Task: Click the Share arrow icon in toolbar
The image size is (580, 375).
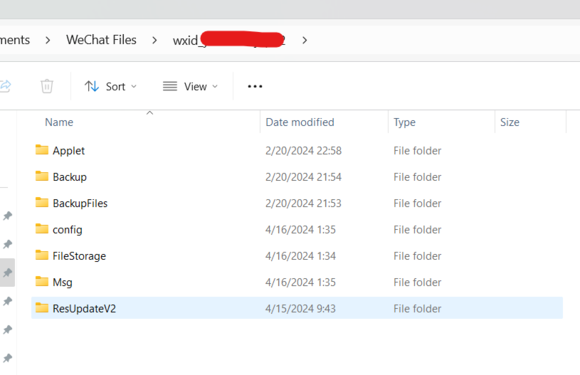Action: click(x=5, y=86)
